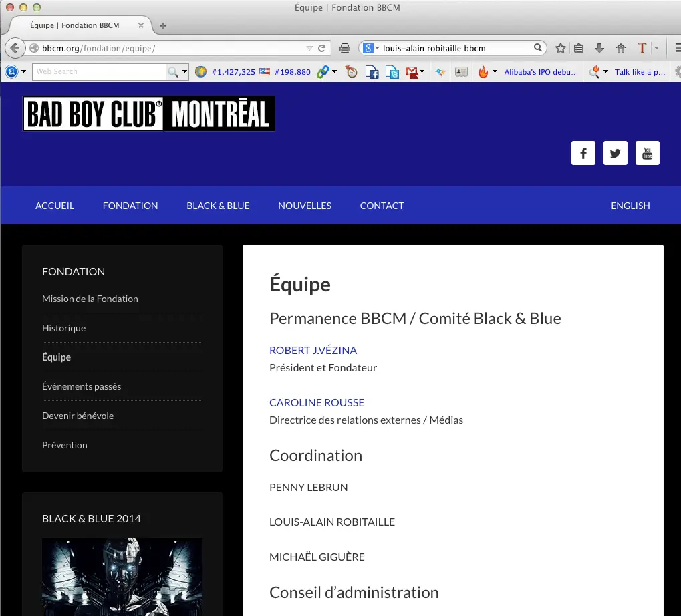Open the ROBERT J.VÉZINA profile link
The image size is (681, 616).
point(313,350)
